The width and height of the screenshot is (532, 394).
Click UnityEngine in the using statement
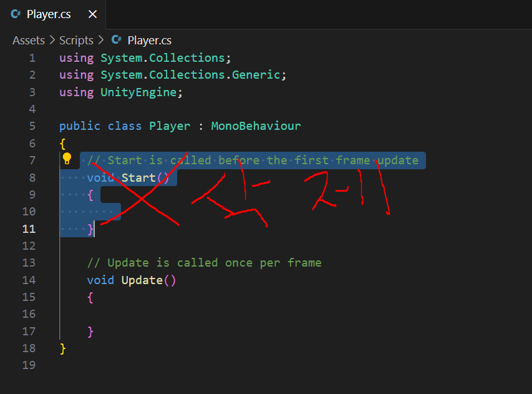[138, 92]
